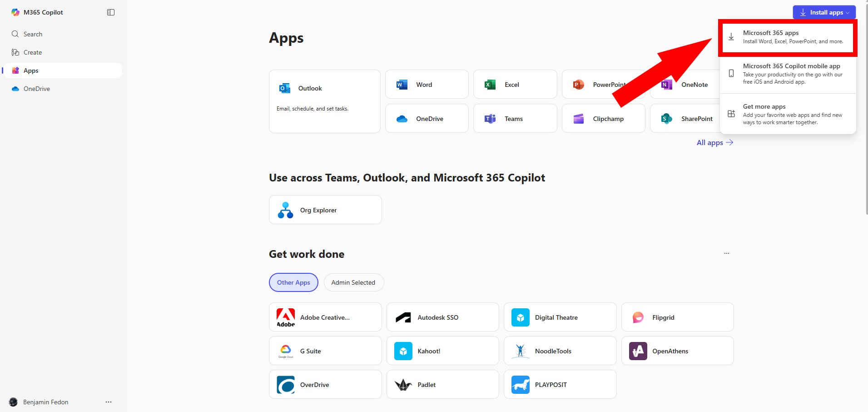Open Outlook via its envelope icon
Screen dimensions: 868x412
pyautogui.click(x=285, y=88)
